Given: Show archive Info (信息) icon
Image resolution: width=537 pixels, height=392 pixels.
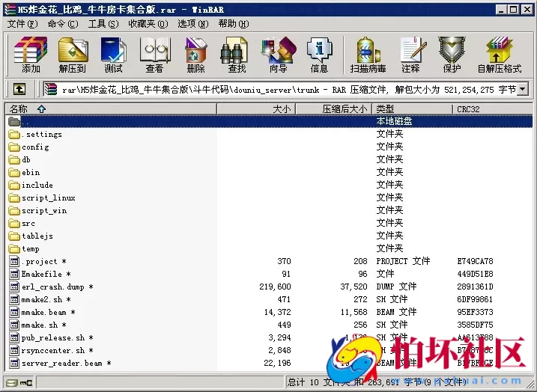Looking at the screenshot, I should pyautogui.click(x=319, y=55).
